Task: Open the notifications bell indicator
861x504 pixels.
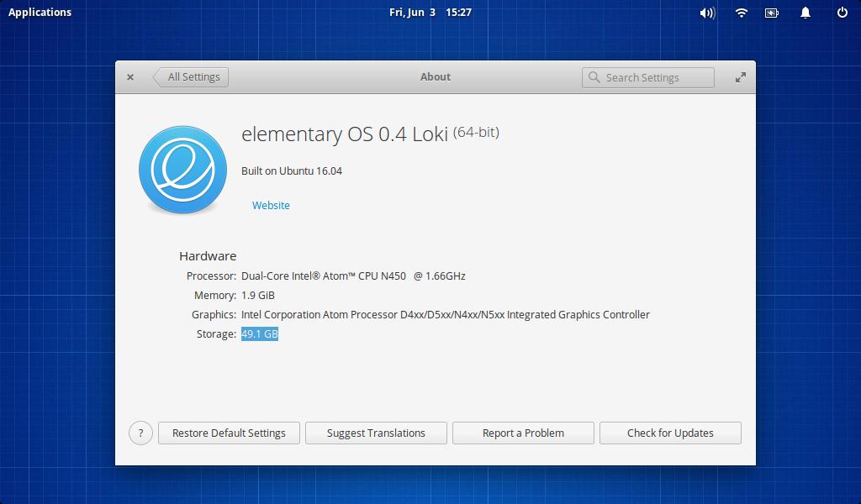Action: pyautogui.click(x=805, y=13)
